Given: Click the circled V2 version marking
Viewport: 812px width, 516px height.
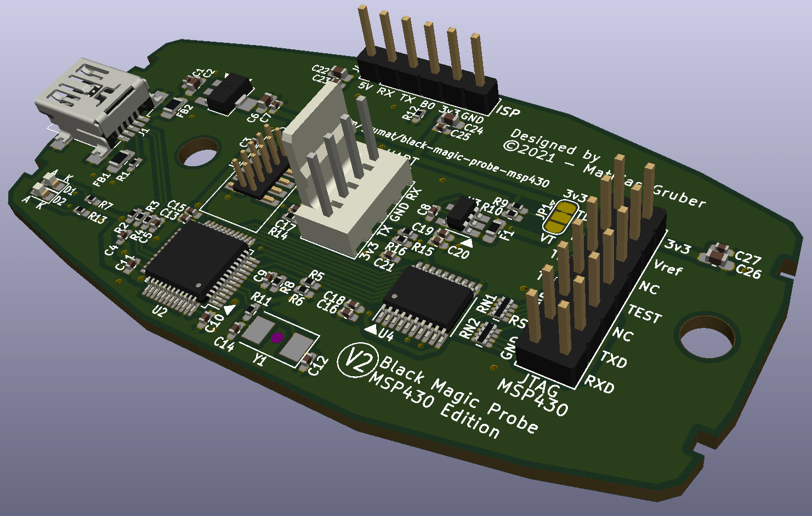Looking at the screenshot, I should coord(357,360).
